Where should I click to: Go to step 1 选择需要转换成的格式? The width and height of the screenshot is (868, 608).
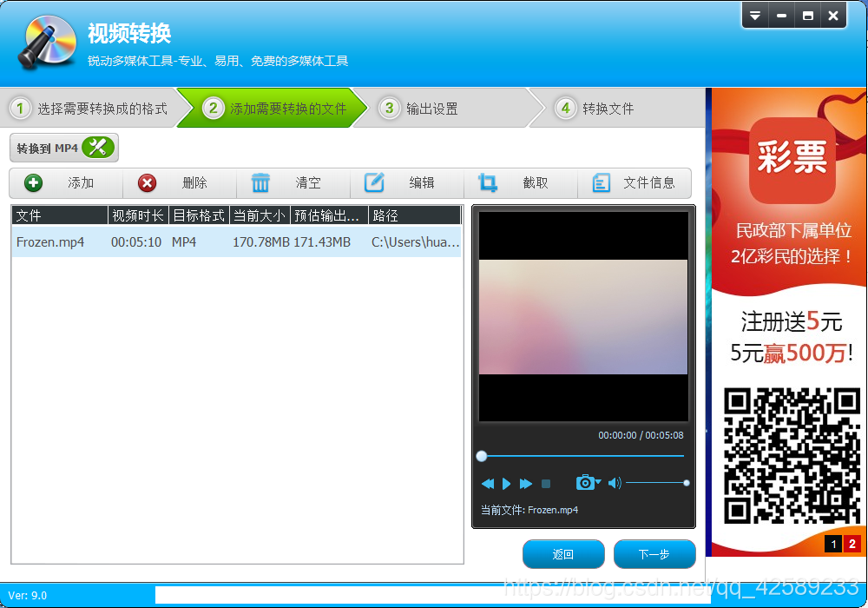(91, 108)
